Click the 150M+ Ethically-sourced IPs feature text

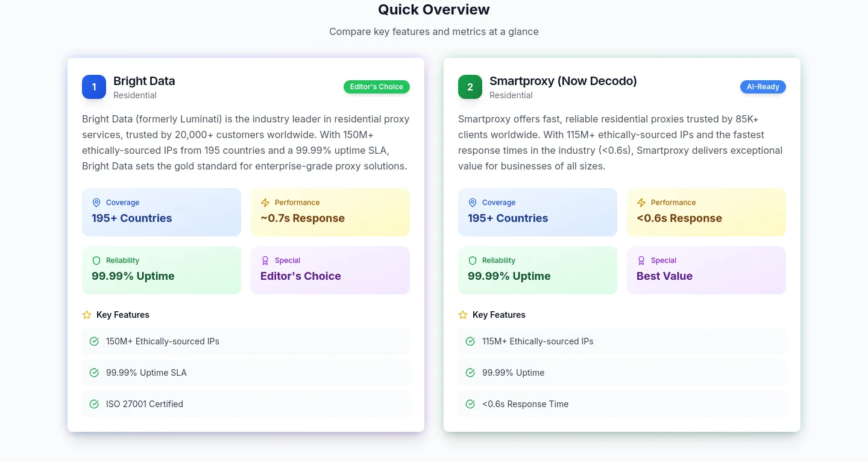163,341
